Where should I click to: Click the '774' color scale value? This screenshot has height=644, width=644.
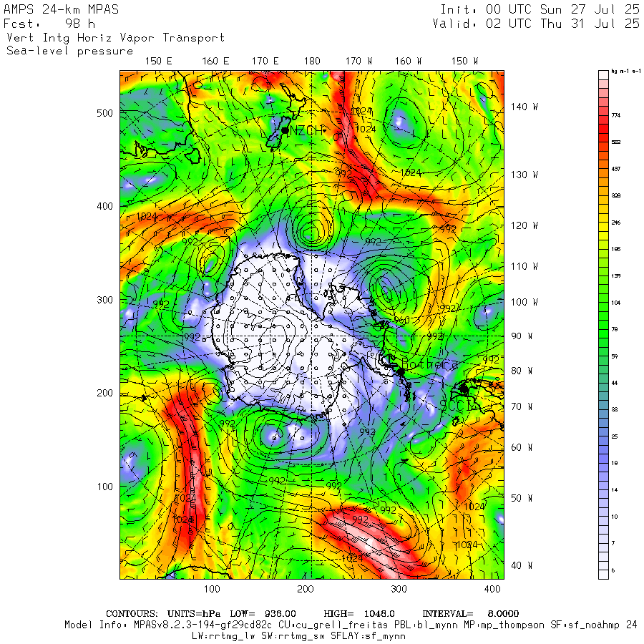(615, 115)
